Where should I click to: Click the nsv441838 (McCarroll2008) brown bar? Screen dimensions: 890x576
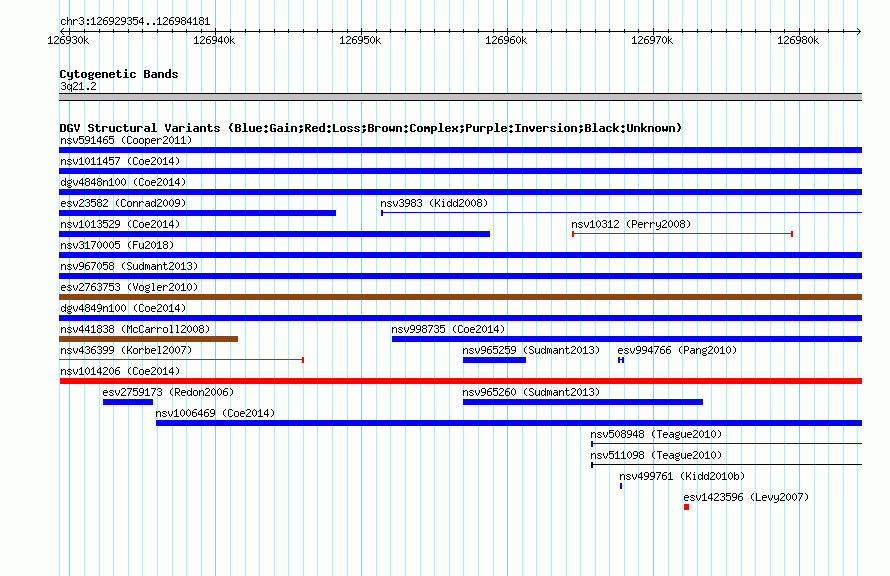[148, 339]
